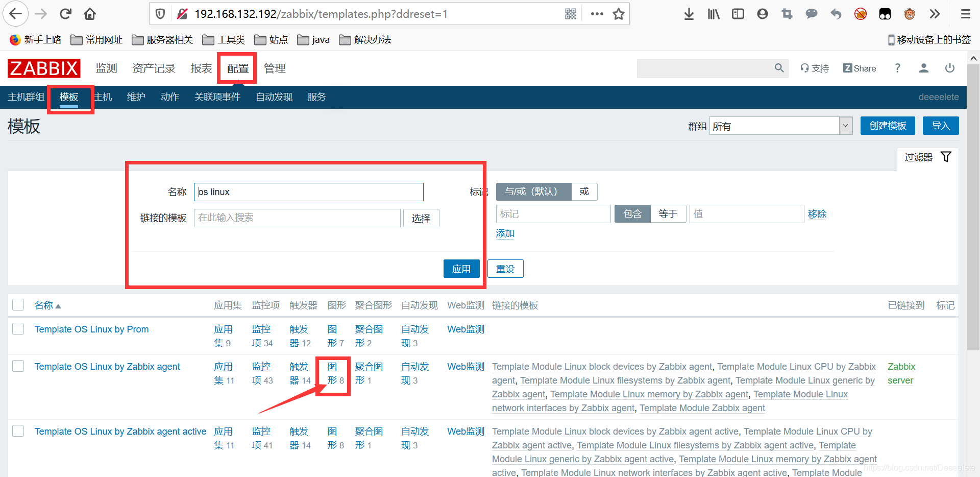Open the 配置 menu
The height and width of the screenshot is (477, 980).
point(238,68)
